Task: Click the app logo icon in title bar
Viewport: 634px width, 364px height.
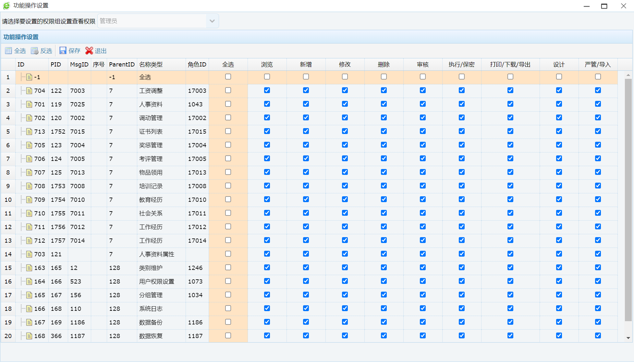Action: [6, 6]
